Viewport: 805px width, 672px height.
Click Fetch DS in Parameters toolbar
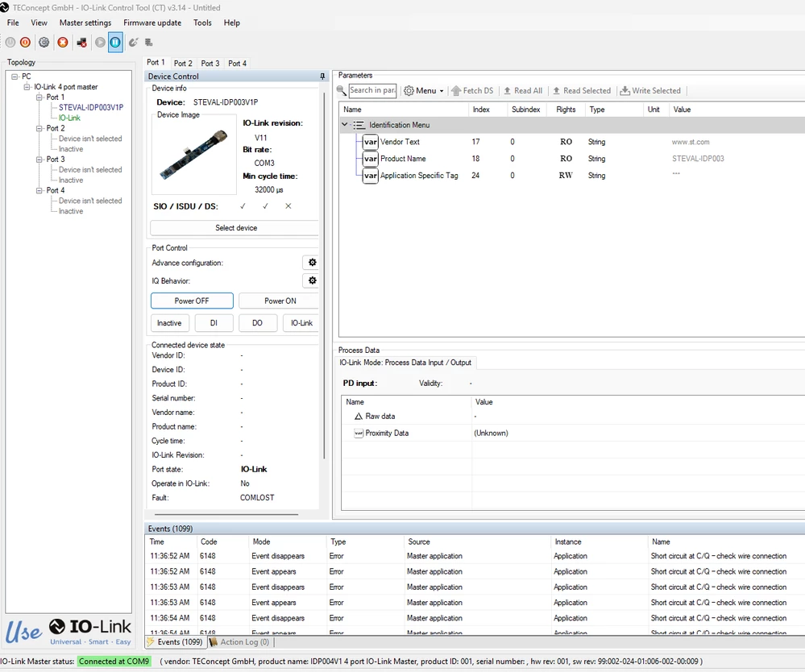[472, 90]
